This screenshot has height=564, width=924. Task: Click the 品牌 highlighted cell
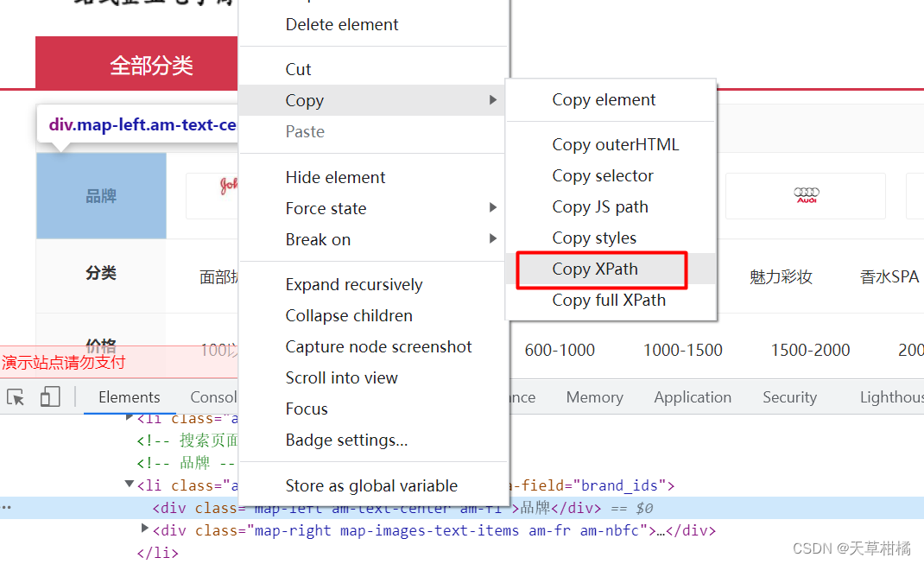coord(101,196)
